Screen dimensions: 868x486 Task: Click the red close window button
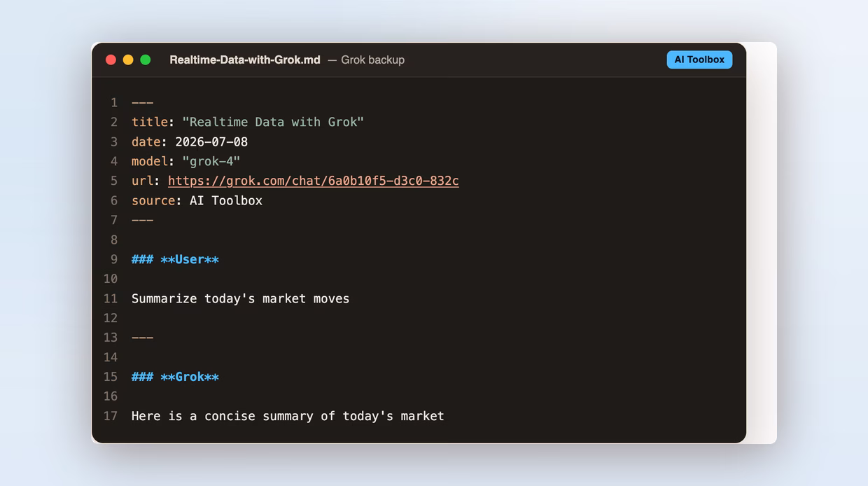point(111,60)
